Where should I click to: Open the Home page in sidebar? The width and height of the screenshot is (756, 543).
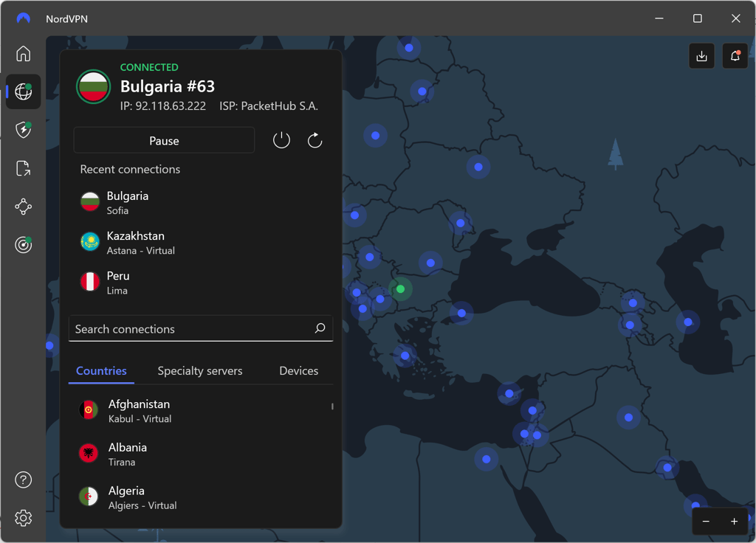[23, 53]
